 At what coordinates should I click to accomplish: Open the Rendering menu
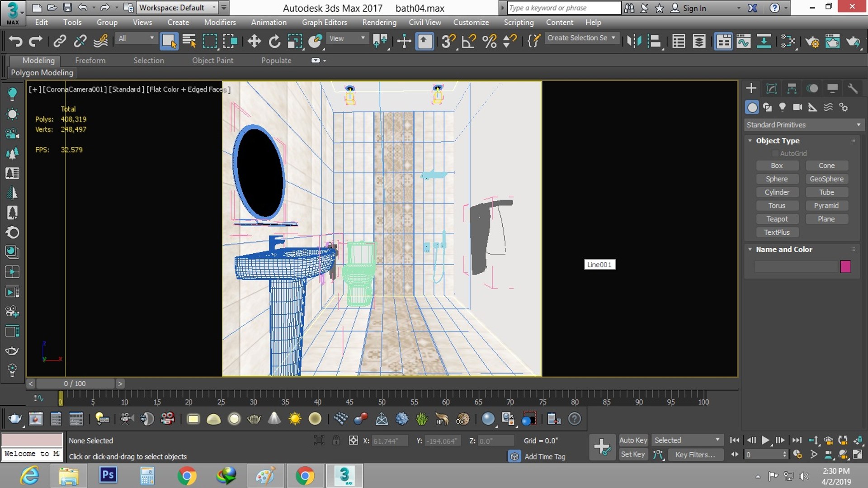point(379,22)
